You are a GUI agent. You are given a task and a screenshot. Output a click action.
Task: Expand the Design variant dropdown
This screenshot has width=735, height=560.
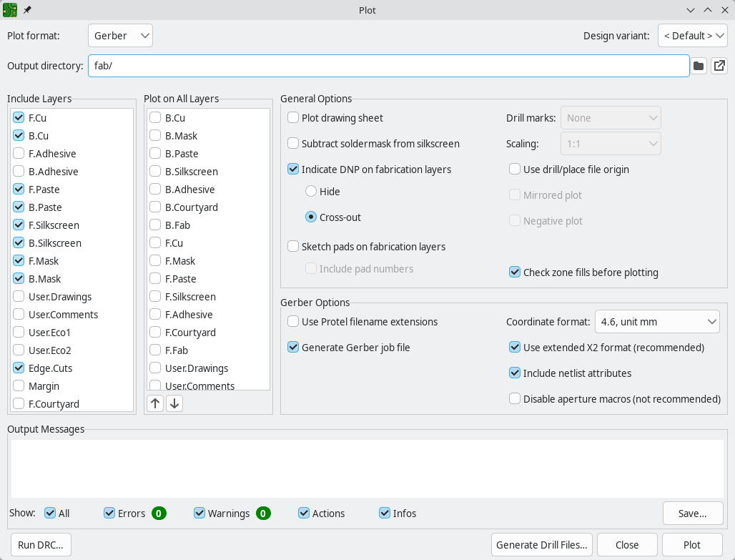point(692,36)
